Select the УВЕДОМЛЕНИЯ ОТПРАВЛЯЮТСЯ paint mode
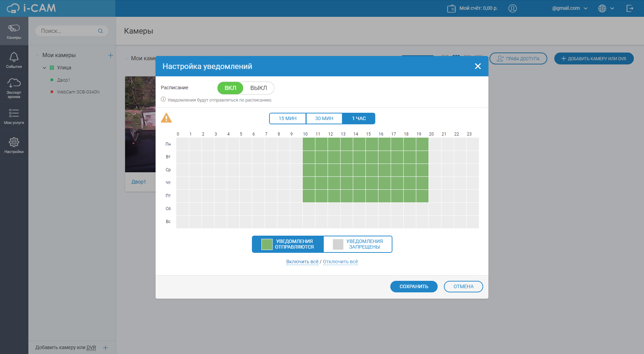The image size is (644, 354). pos(288,244)
